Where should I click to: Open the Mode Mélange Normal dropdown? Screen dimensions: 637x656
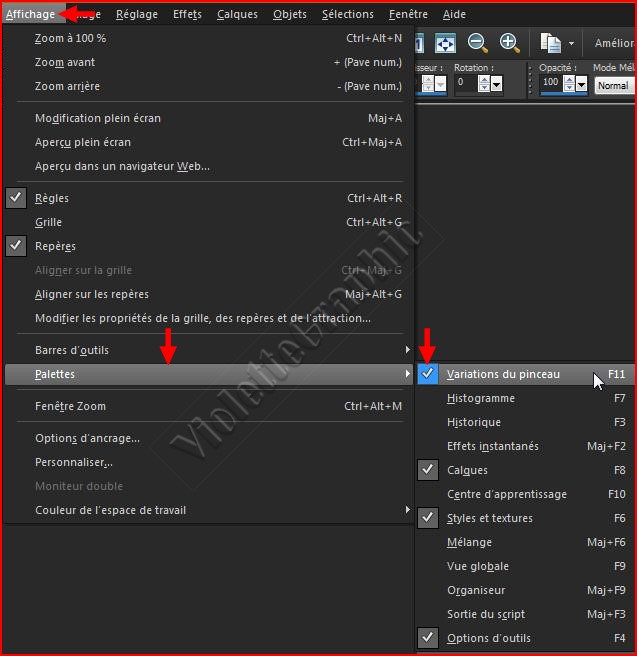613,86
